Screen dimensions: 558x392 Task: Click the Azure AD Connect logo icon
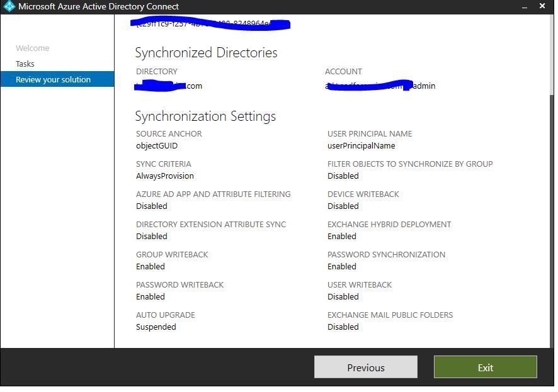click(9, 6)
